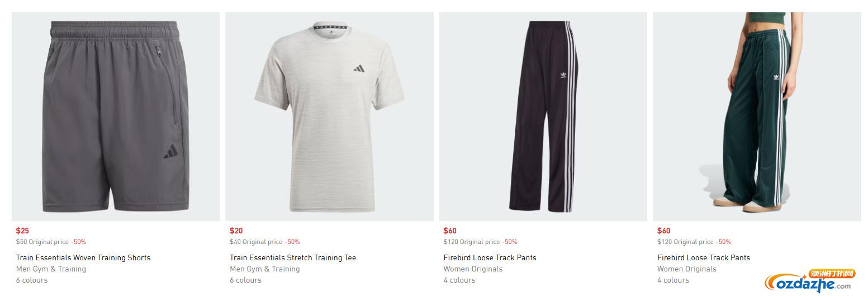Click $50 Original price text under shorts
This screenshot has width=868, height=300.
(x=42, y=242)
